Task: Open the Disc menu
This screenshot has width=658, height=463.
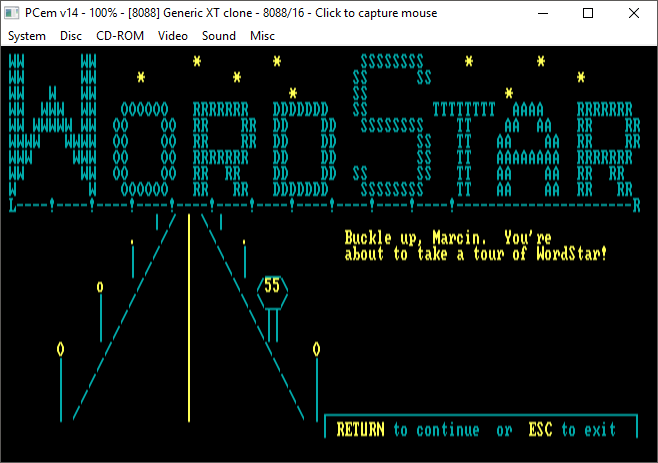Action: [70, 36]
